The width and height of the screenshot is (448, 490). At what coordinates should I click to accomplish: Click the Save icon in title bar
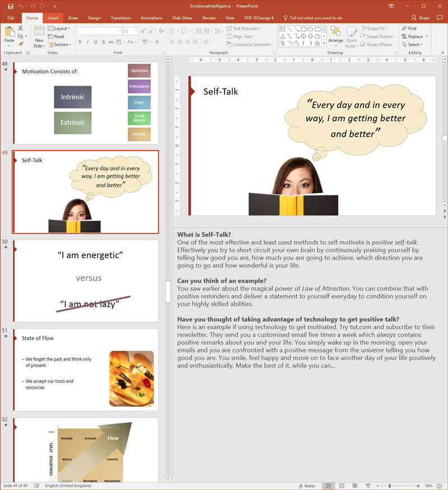pyautogui.click(x=11, y=6)
